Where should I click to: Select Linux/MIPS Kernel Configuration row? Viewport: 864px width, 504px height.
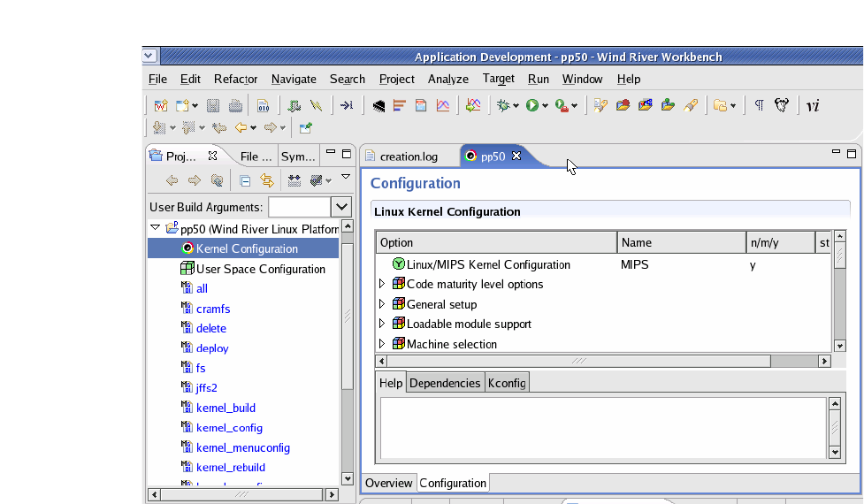coord(605,265)
